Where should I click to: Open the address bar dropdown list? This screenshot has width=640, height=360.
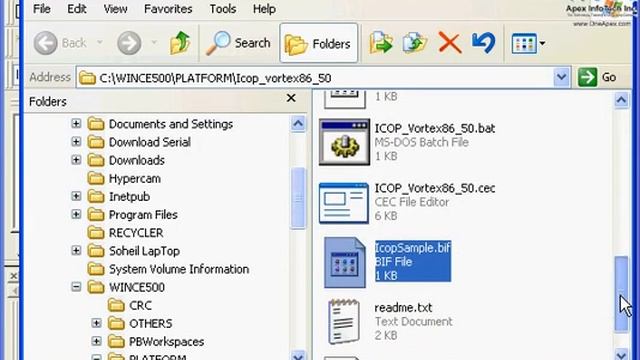click(562, 77)
